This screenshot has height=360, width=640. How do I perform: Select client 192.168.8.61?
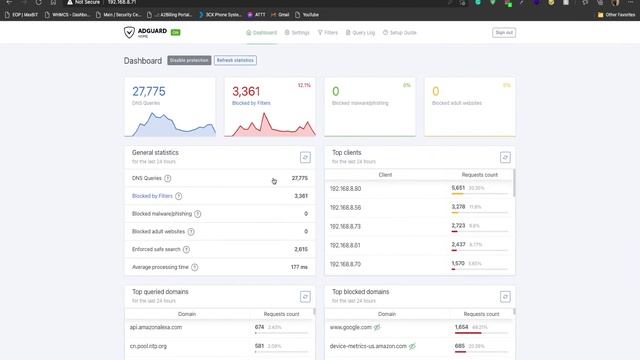(345, 245)
